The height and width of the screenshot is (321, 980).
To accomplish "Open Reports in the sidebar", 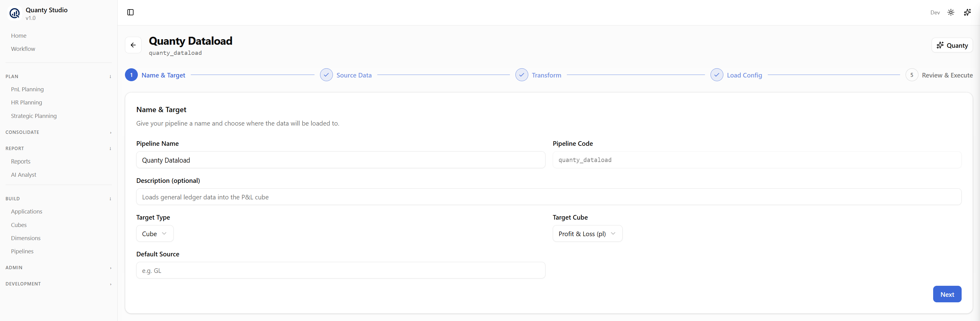I will pyautogui.click(x=21, y=162).
